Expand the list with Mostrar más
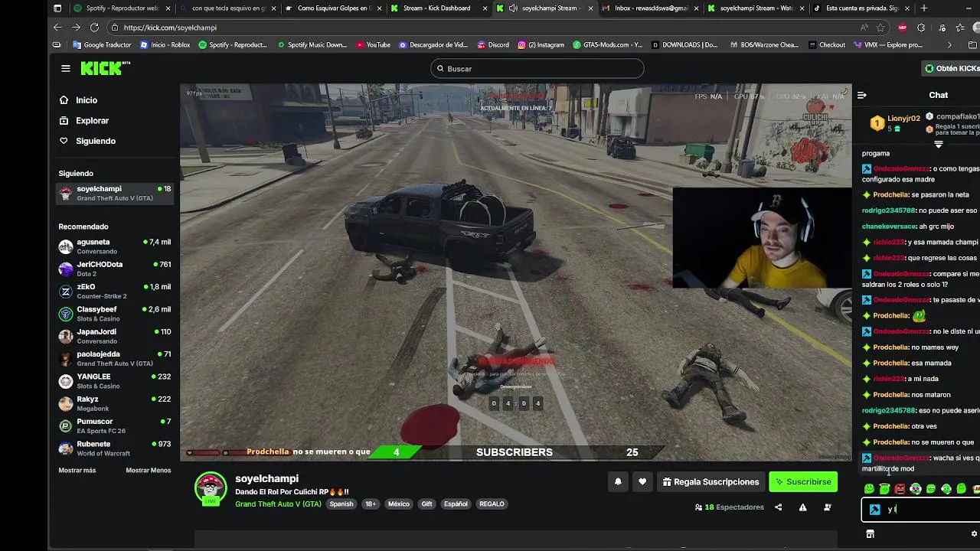This screenshot has height=551, width=980. 77,470
